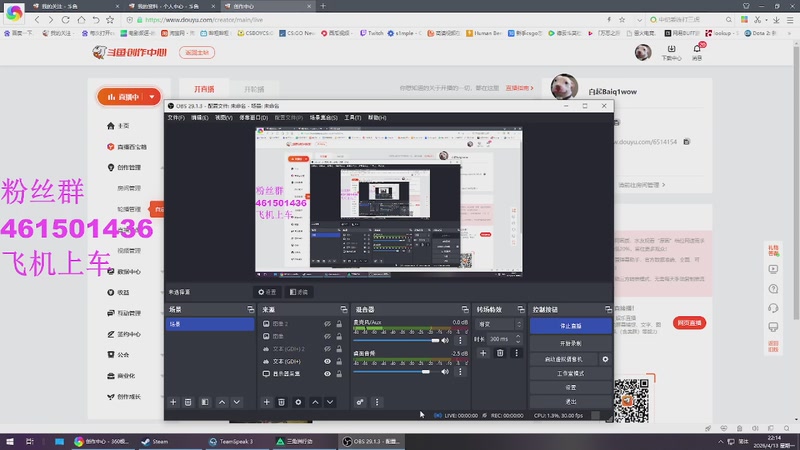The height and width of the screenshot is (450, 800).
Task: Open virtual camera settings gear icon
Action: 605,359
